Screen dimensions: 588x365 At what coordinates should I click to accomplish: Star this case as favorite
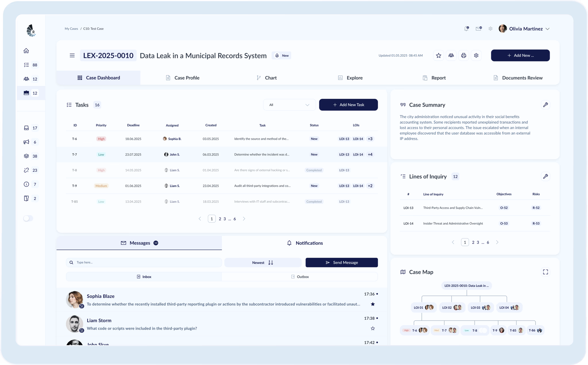pyautogui.click(x=438, y=55)
